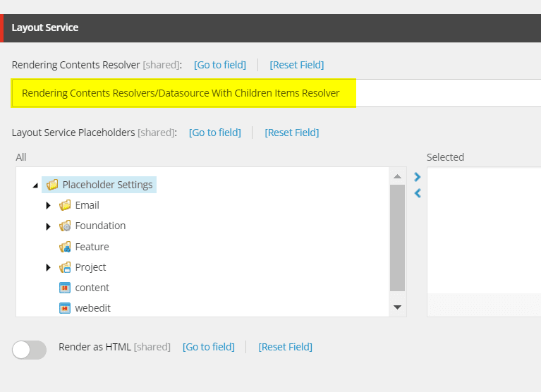Click the Foundation folder gear icon
The height and width of the screenshot is (392, 541).
(x=65, y=226)
